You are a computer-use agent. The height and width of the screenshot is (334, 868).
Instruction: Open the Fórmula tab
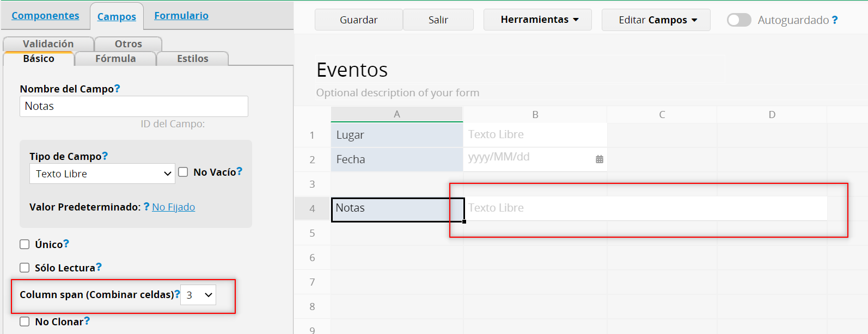point(115,59)
